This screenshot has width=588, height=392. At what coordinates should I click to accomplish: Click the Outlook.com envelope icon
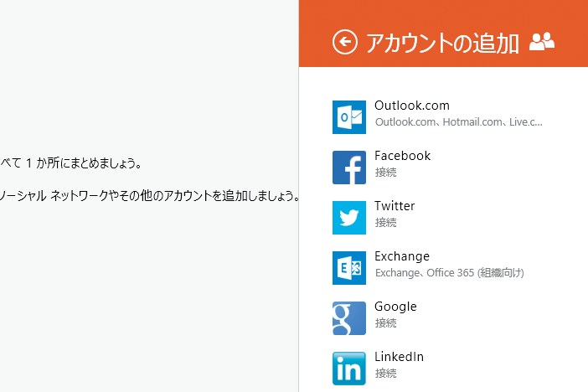(349, 117)
